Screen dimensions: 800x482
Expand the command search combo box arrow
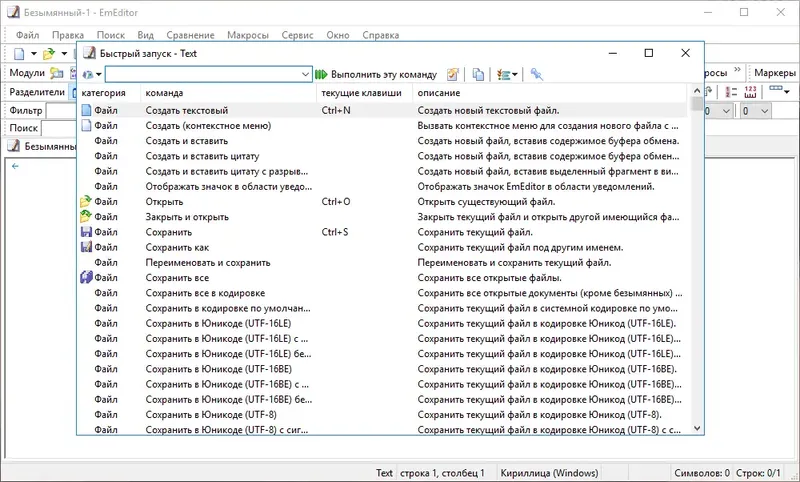[x=305, y=74]
